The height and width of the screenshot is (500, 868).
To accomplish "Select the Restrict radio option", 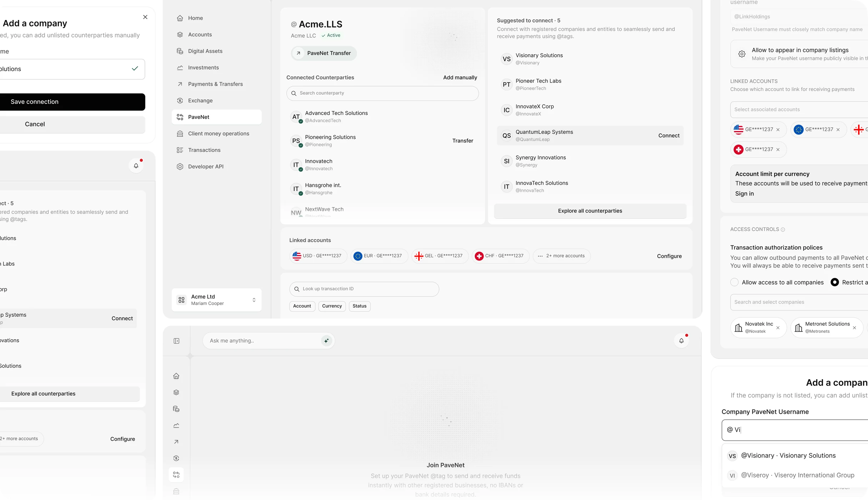I will pos(834,282).
